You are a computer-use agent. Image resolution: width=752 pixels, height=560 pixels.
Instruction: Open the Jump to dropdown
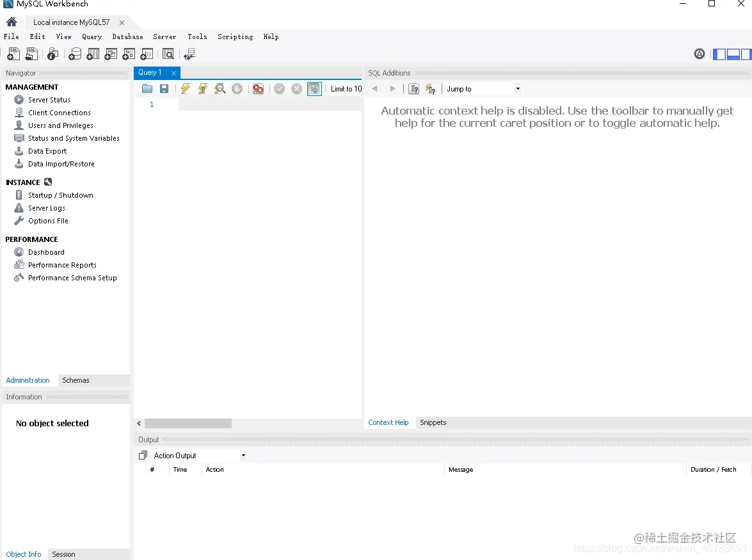tap(483, 89)
